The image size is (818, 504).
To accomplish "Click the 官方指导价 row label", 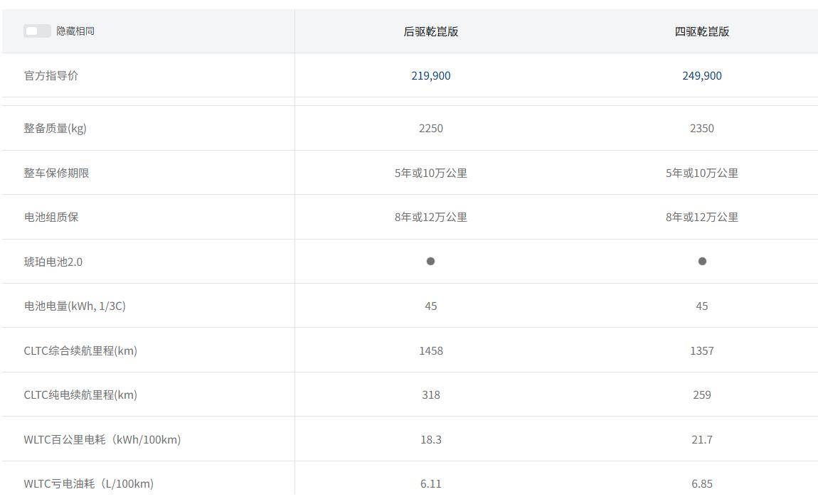I will pyautogui.click(x=51, y=76).
